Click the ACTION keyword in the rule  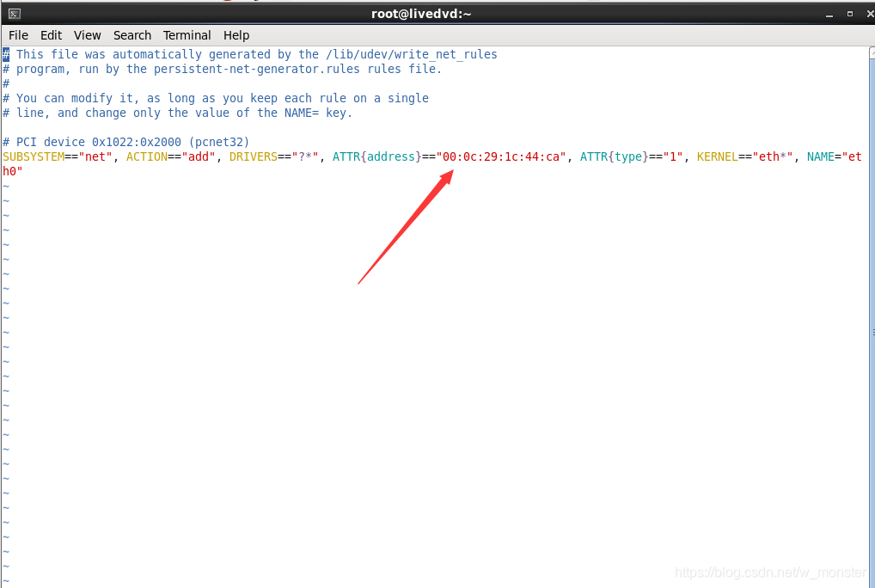tap(147, 156)
